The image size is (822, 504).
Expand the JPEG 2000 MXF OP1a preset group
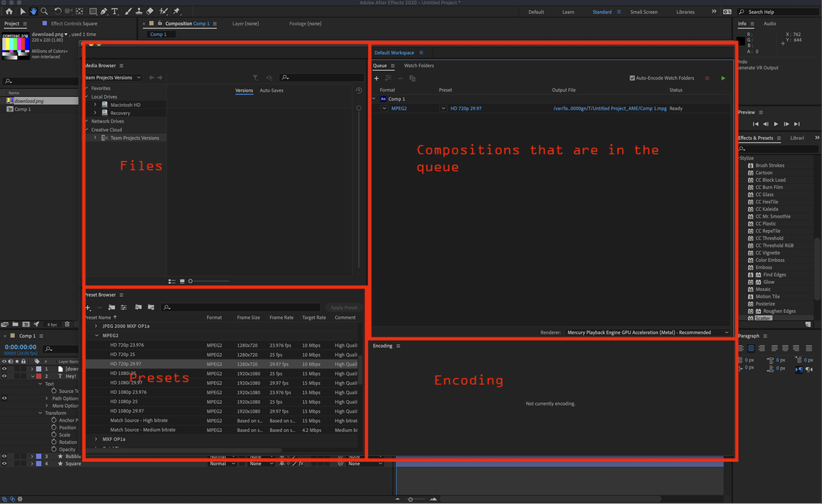coord(96,326)
